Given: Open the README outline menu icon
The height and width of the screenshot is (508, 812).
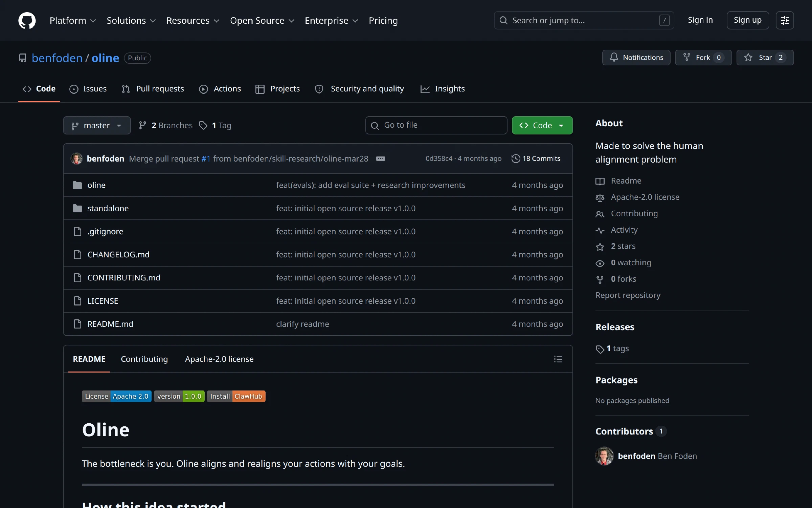Looking at the screenshot, I should click(558, 359).
